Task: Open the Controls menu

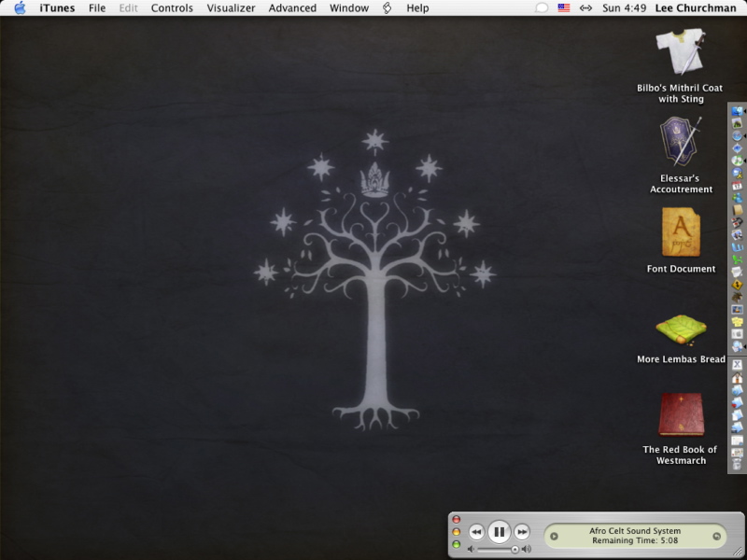Action: pyautogui.click(x=172, y=7)
